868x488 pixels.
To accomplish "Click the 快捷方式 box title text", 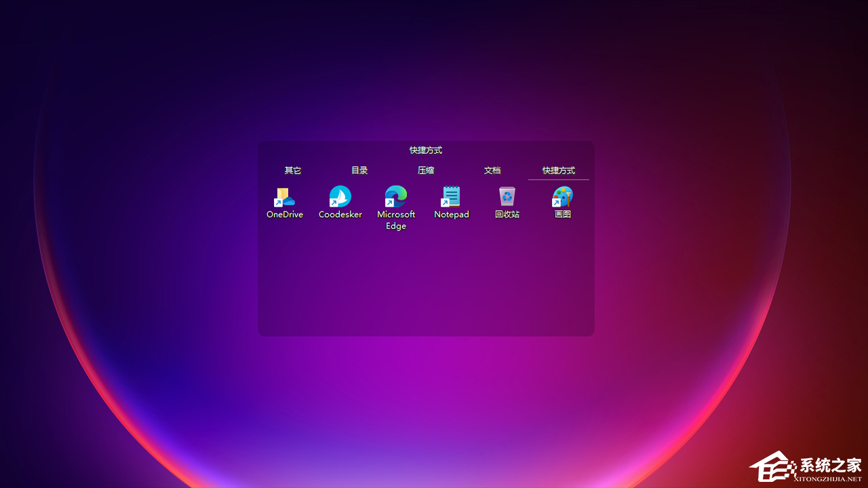I will pyautogui.click(x=426, y=150).
